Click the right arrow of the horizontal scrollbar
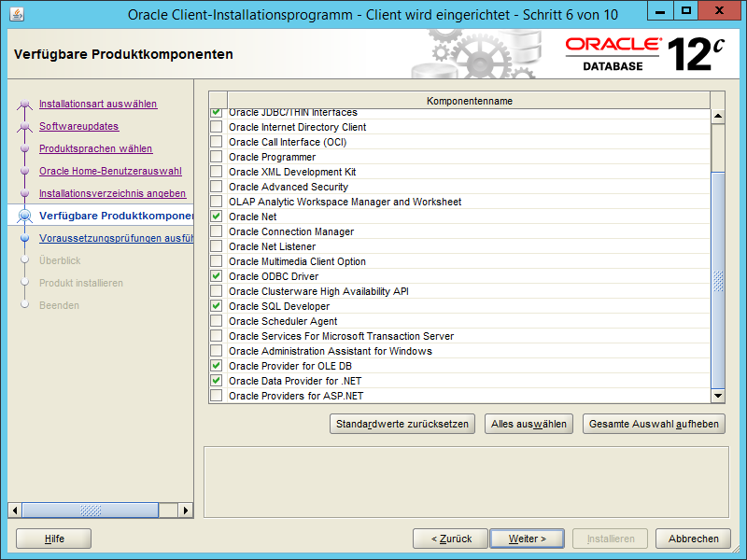 185,511
